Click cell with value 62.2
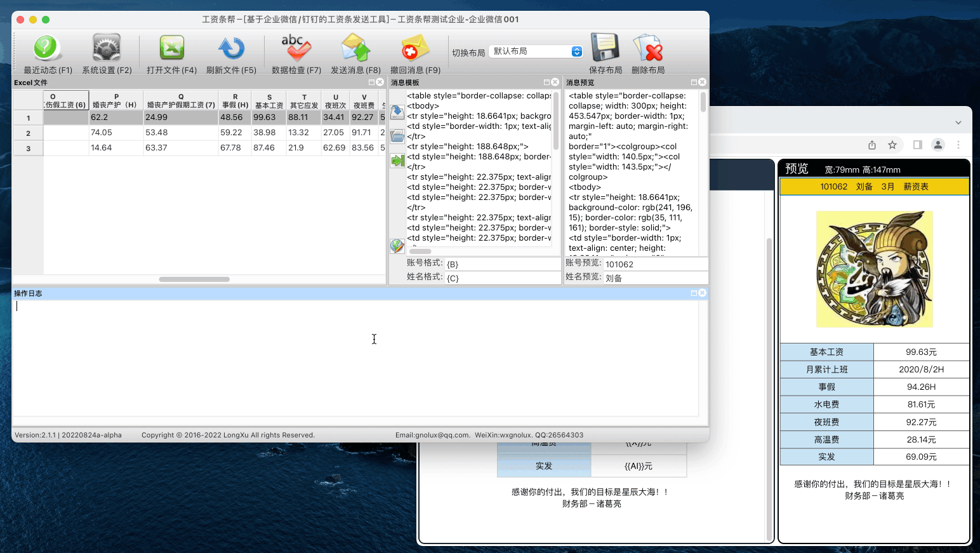The width and height of the screenshot is (980, 553). [116, 117]
